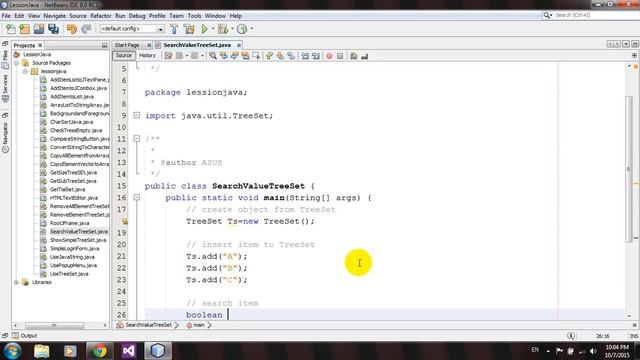
Task: Click the Open Project toolbar icon
Action: [39, 29]
